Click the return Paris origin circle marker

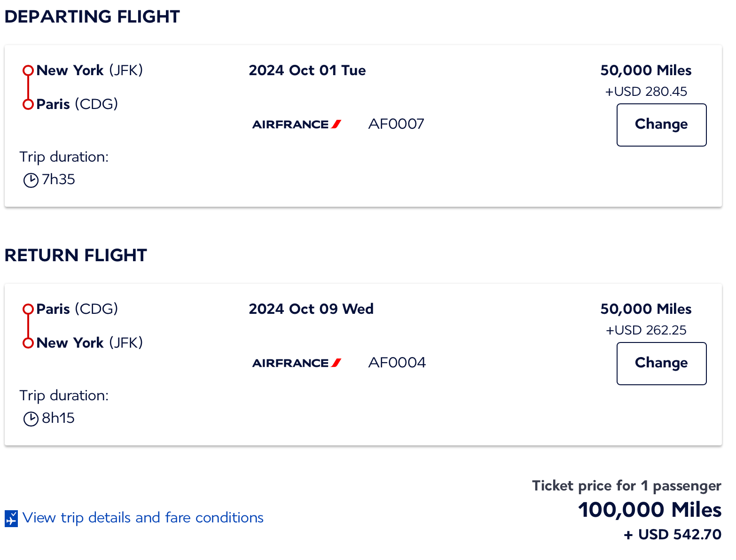coord(28,309)
